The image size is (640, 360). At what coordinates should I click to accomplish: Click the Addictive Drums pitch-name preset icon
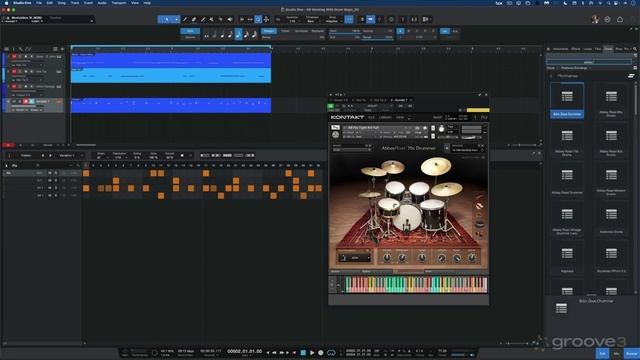(x=611, y=214)
